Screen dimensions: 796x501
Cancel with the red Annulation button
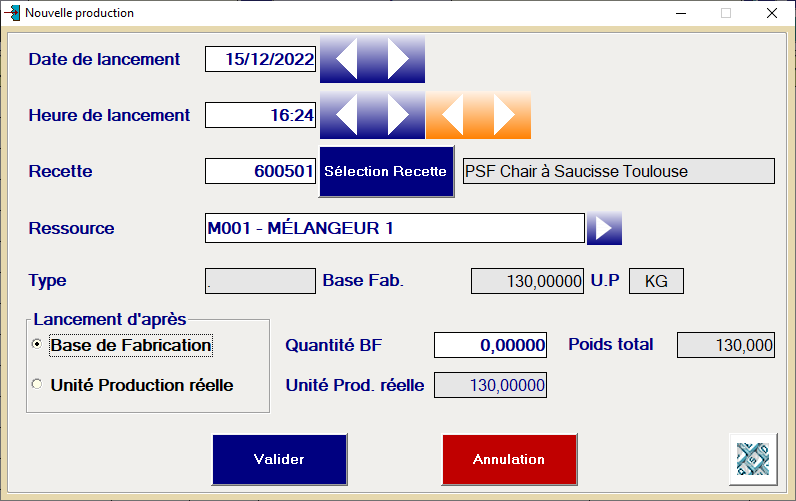tap(509, 459)
